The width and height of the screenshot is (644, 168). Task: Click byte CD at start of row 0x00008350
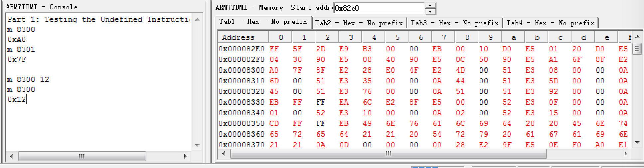pos(274,124)
